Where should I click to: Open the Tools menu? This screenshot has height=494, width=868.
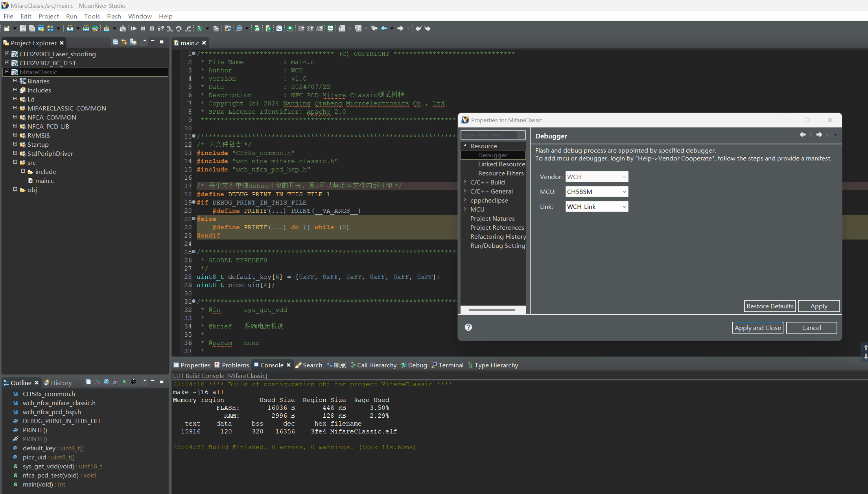[92, 16]
